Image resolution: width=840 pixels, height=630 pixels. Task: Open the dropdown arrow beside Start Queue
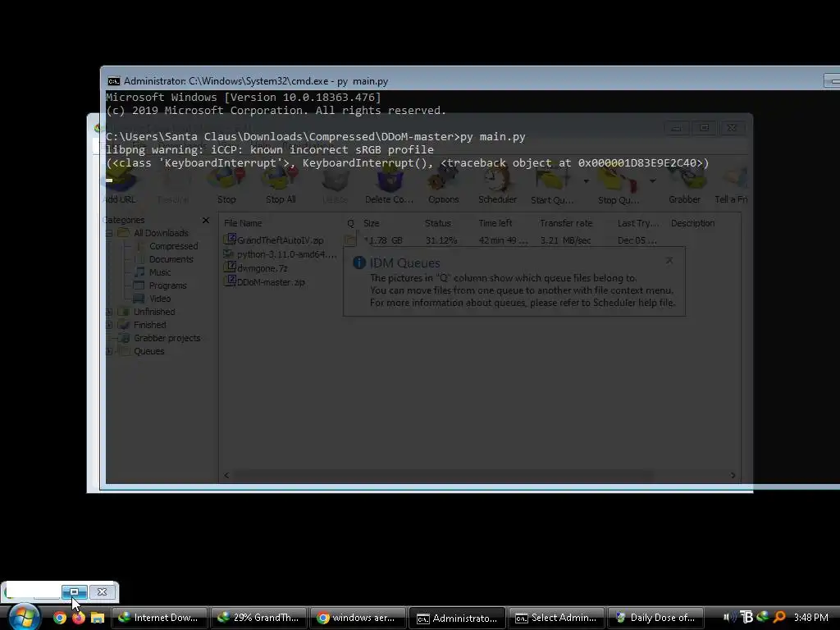(586, 181)
